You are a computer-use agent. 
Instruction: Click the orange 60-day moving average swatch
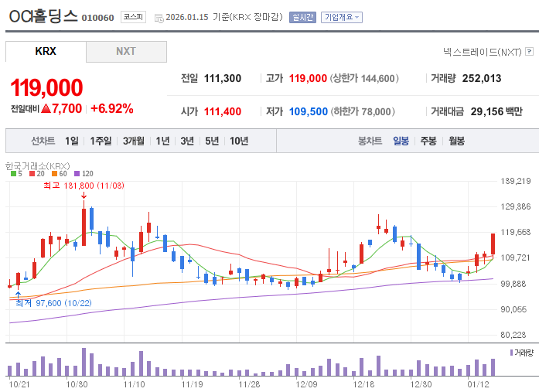pos(54,173)
